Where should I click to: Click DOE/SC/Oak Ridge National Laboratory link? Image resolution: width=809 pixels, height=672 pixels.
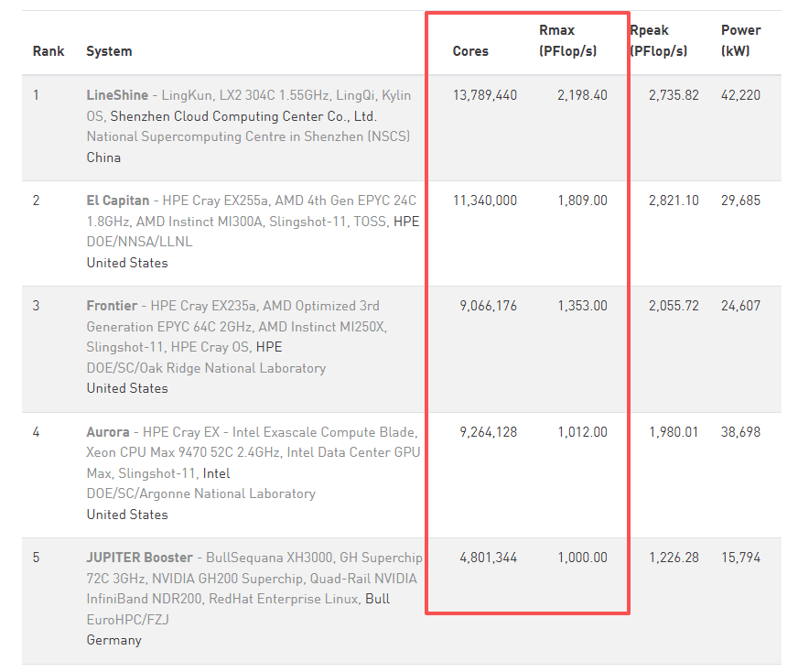click(206, 368)
